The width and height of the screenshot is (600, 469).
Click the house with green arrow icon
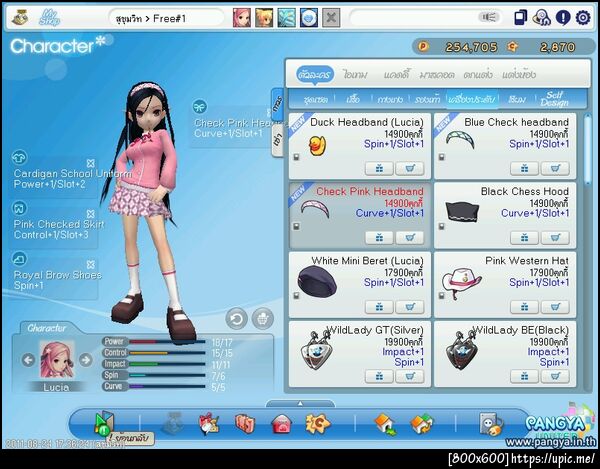pos(385,424)
